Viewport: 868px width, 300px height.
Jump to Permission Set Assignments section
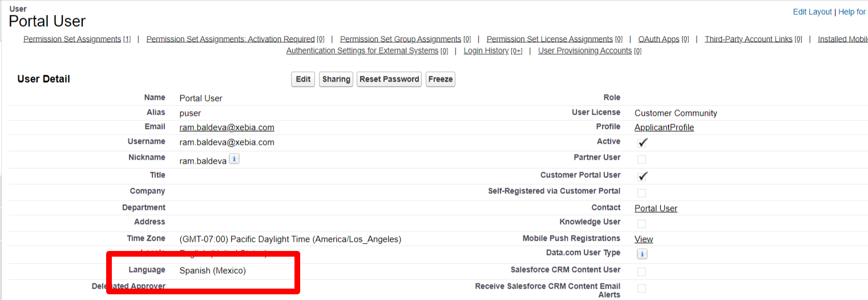(x=72, y=39)
